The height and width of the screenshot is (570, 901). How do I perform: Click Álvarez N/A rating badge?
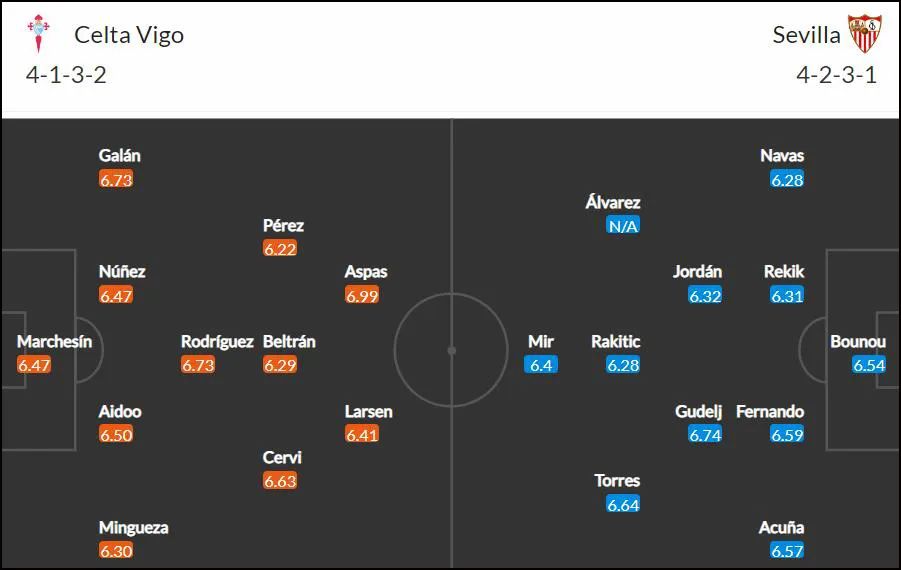click(623, 226)
